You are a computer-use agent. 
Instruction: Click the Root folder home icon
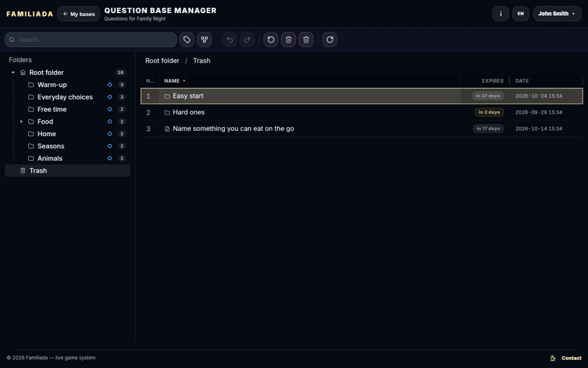click(x=23, y=72)
